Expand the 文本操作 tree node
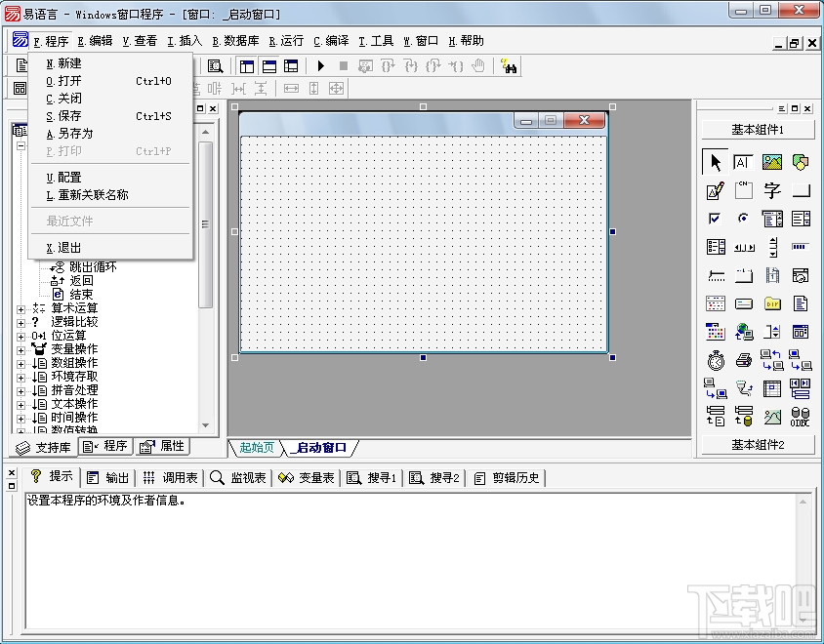This screenshot has height=644, width=824. tap(21, 403)
